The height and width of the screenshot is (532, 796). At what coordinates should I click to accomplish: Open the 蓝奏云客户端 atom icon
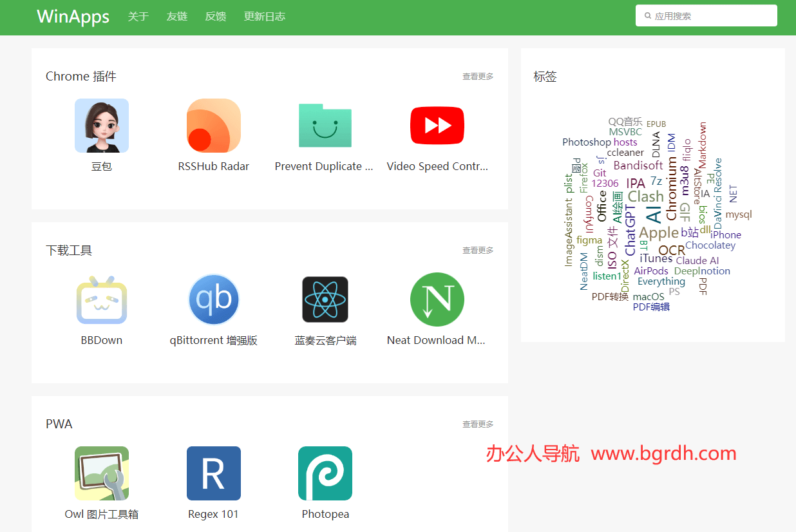pos(325,299)
